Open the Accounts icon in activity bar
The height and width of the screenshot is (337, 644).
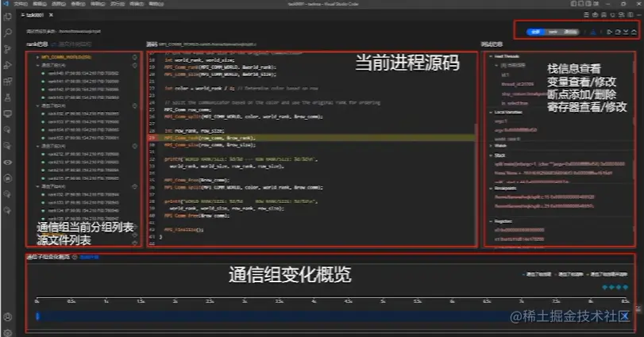point(7,317)
